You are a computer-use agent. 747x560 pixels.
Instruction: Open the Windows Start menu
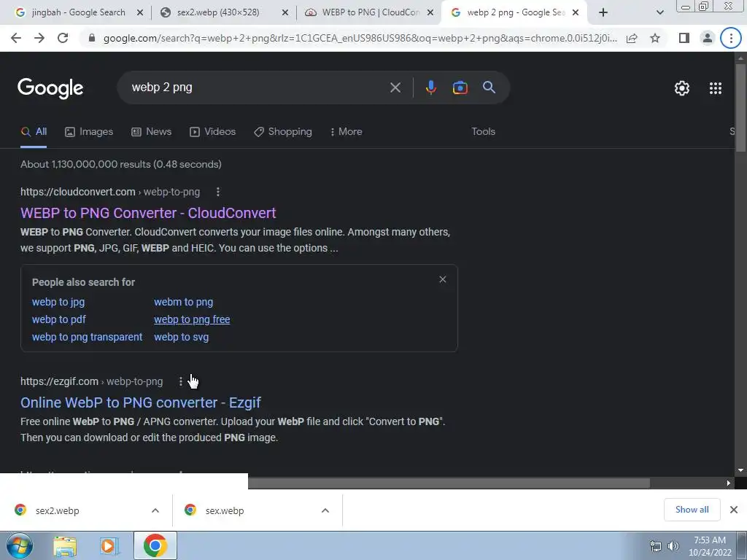[x=20, y=545]
